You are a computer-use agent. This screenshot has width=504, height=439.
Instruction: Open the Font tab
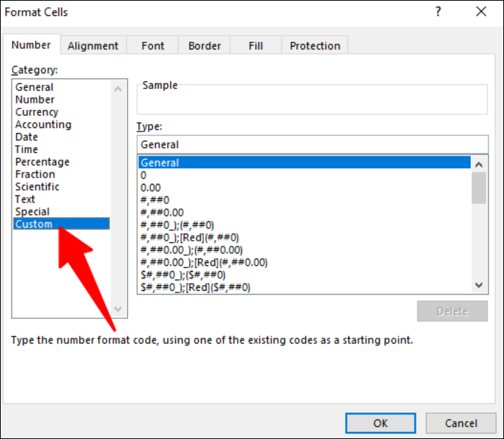click(153, 45)
